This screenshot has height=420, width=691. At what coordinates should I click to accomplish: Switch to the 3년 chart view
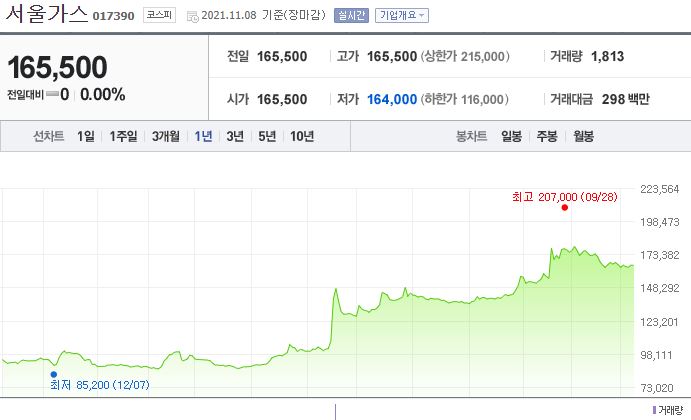235,136
